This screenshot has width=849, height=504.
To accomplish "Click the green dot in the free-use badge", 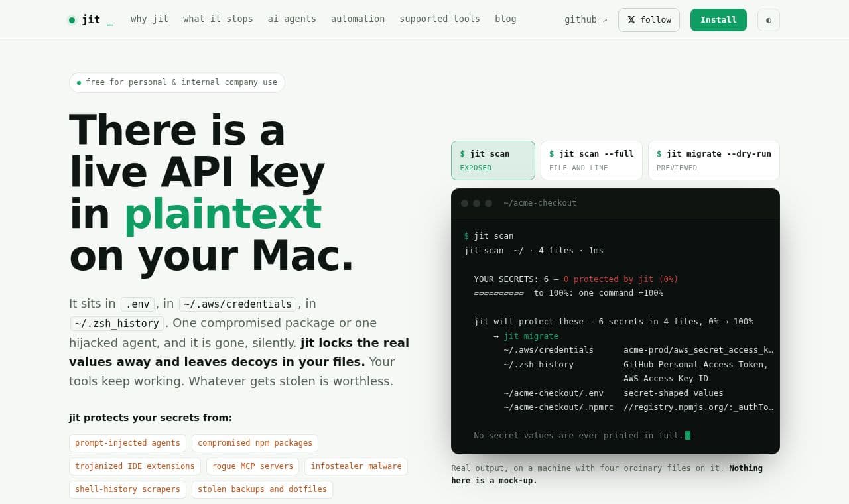I will coord(79,83).
